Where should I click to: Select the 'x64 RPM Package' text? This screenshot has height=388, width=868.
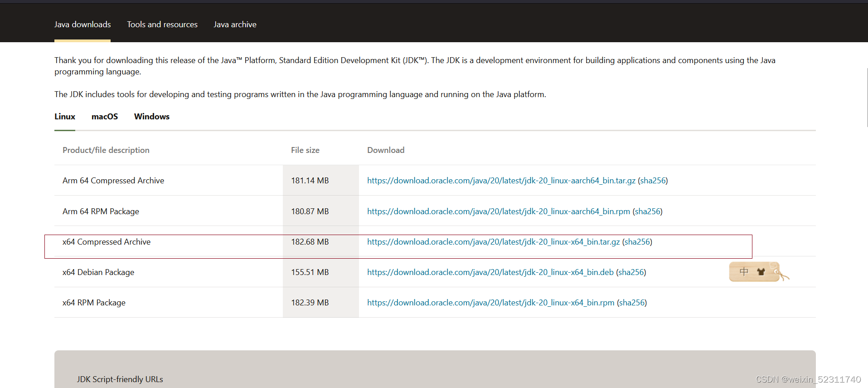[x=94, y=303]
